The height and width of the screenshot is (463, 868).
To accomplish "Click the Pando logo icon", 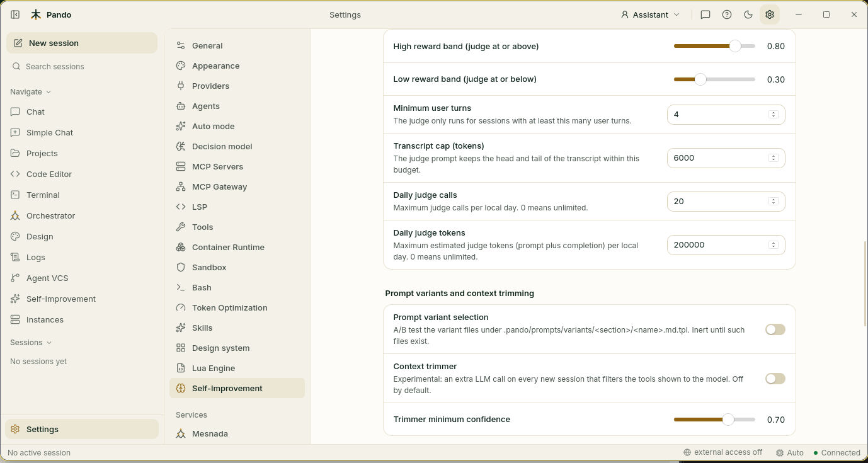I will pos(36,14).
